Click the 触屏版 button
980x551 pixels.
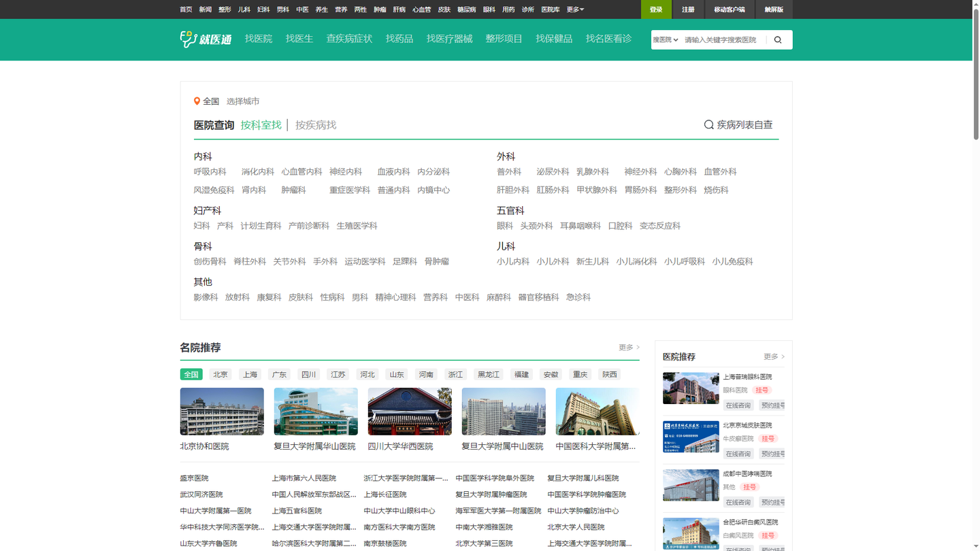coord(774,10)
